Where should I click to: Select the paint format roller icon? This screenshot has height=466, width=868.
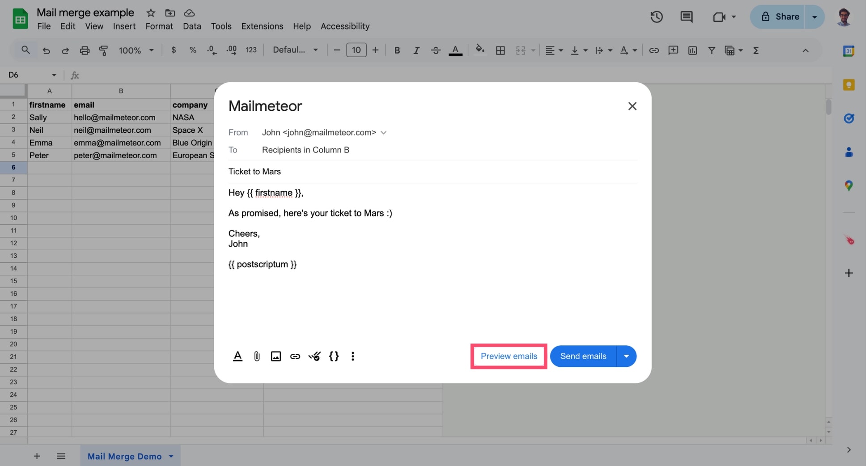tap(103, 50)
